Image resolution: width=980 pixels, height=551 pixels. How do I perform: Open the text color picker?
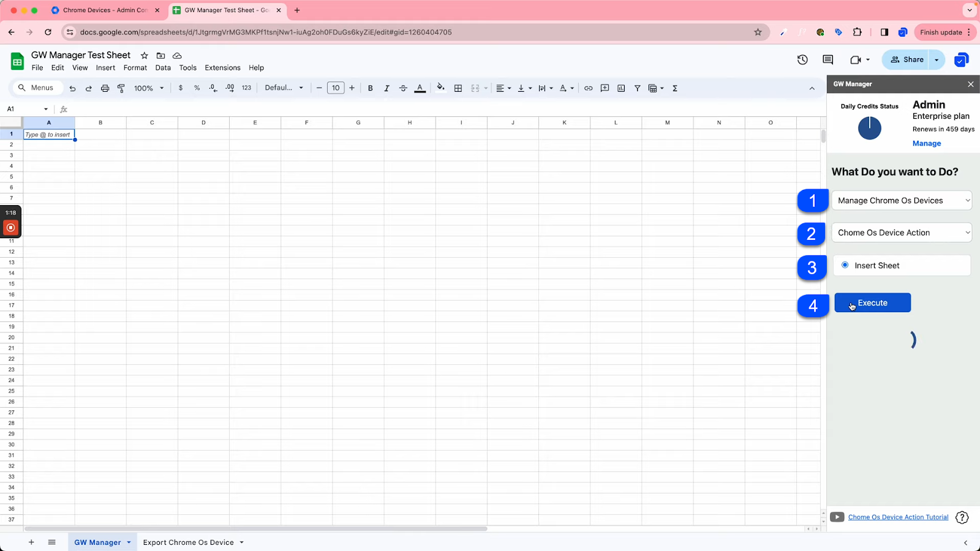(420, 88)
